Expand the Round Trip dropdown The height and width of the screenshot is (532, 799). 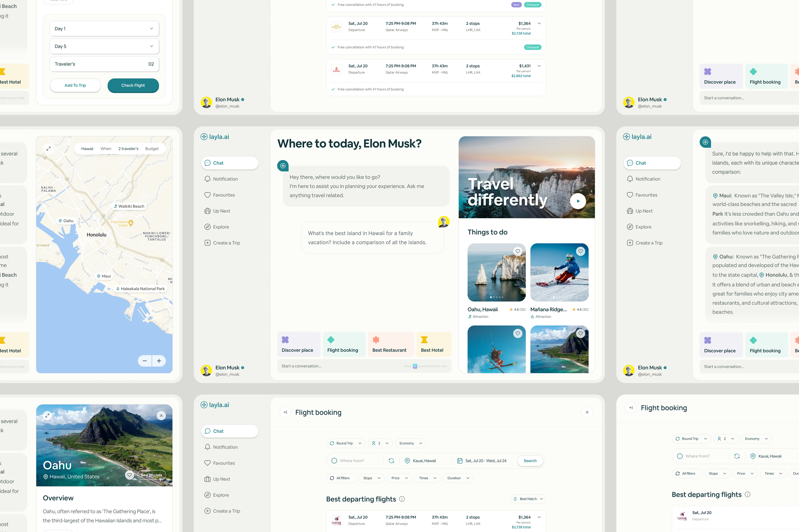(x=346, y=443)
